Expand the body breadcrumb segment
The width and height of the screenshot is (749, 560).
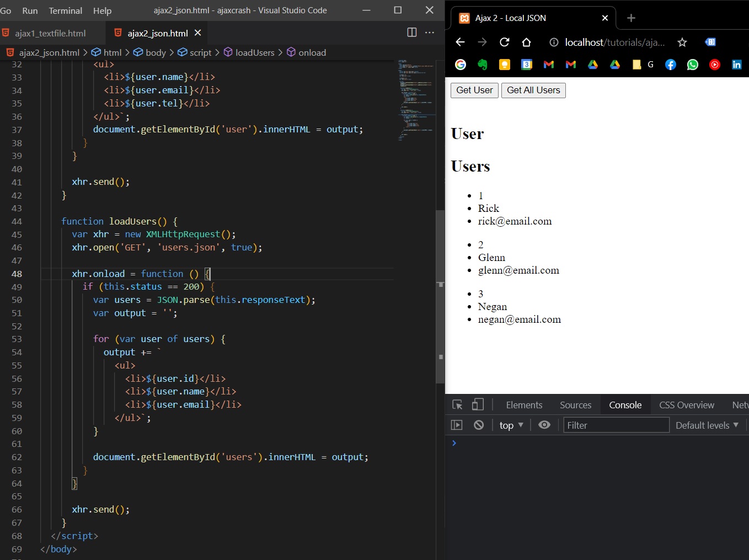[149, 52]
